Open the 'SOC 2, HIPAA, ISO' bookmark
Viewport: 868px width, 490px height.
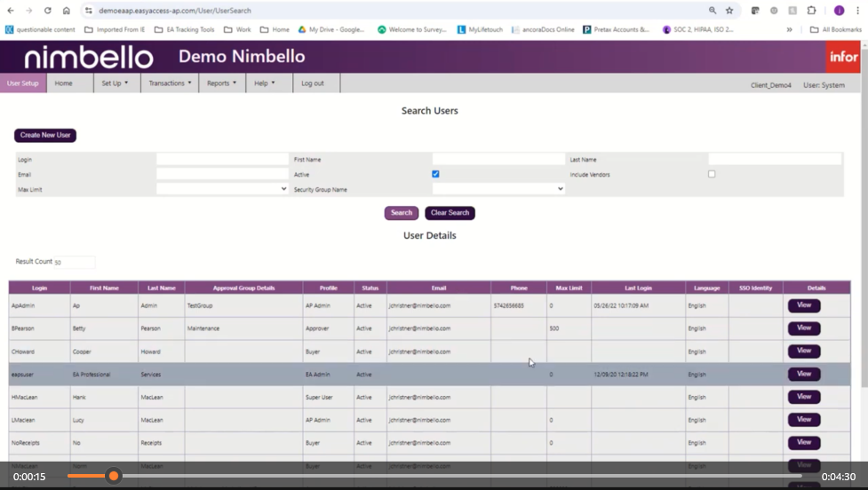(698, 30)
